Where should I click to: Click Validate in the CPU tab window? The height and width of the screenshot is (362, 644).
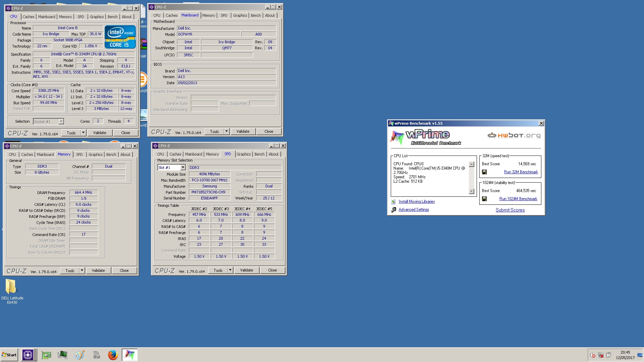coord(100,133)
